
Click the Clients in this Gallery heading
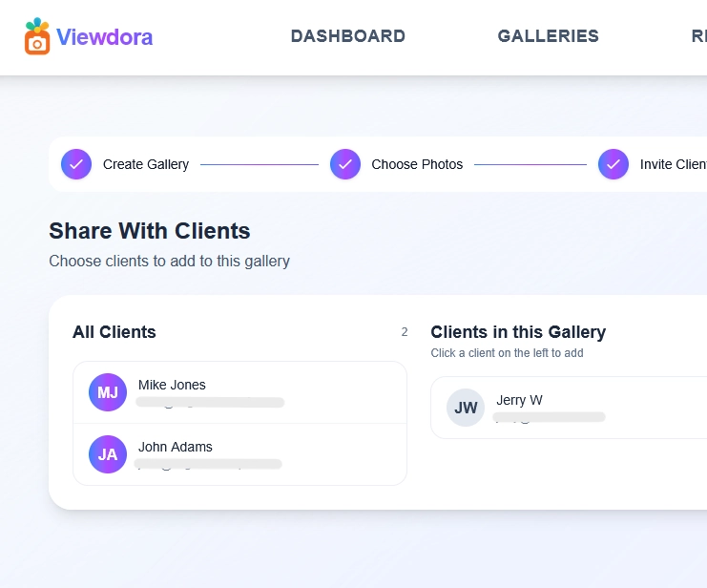click(x=518, y=332)
